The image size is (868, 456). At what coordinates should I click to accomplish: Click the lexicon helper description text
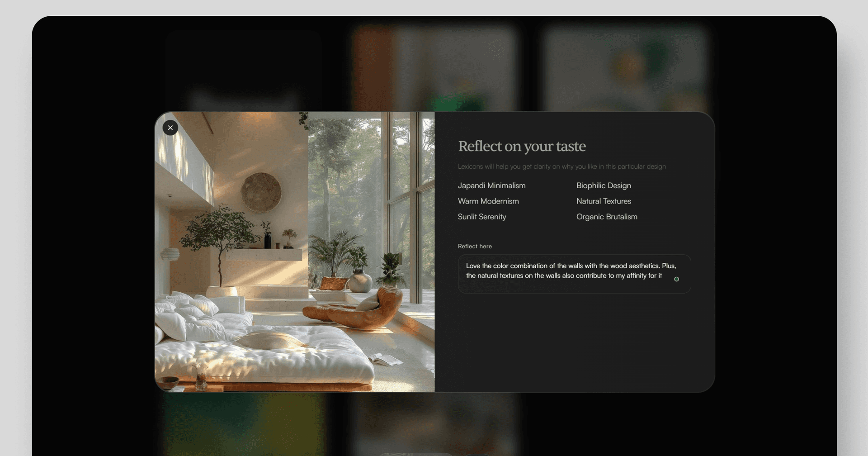pyautogui.click(x=561, y=166)
